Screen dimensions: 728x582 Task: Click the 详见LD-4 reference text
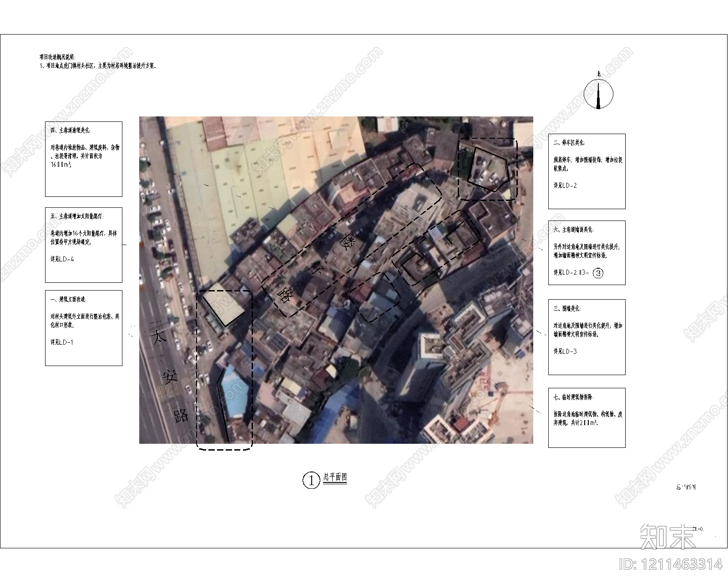pyautogui.click(x=62, y=259)
